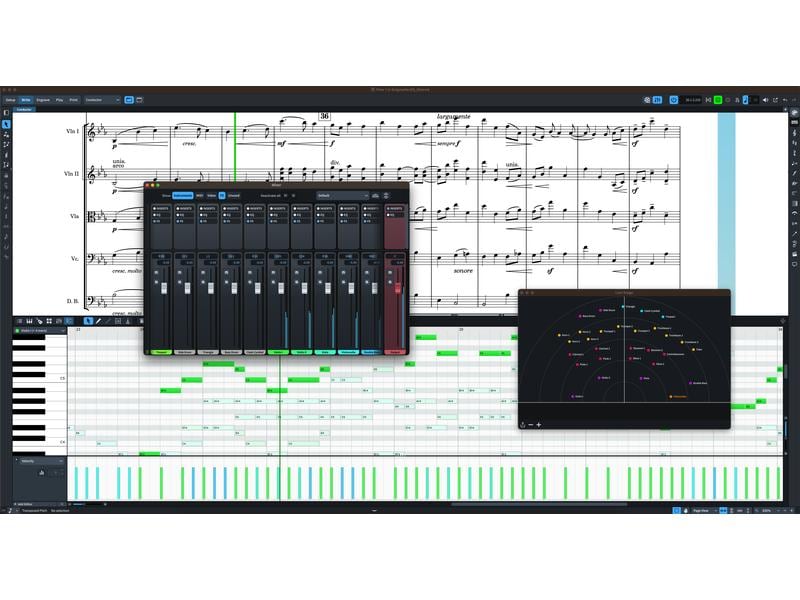
Task: Click the piano keys icon in Key Editor toolbar
Action: pyautogui.click(x=29, y=321)
